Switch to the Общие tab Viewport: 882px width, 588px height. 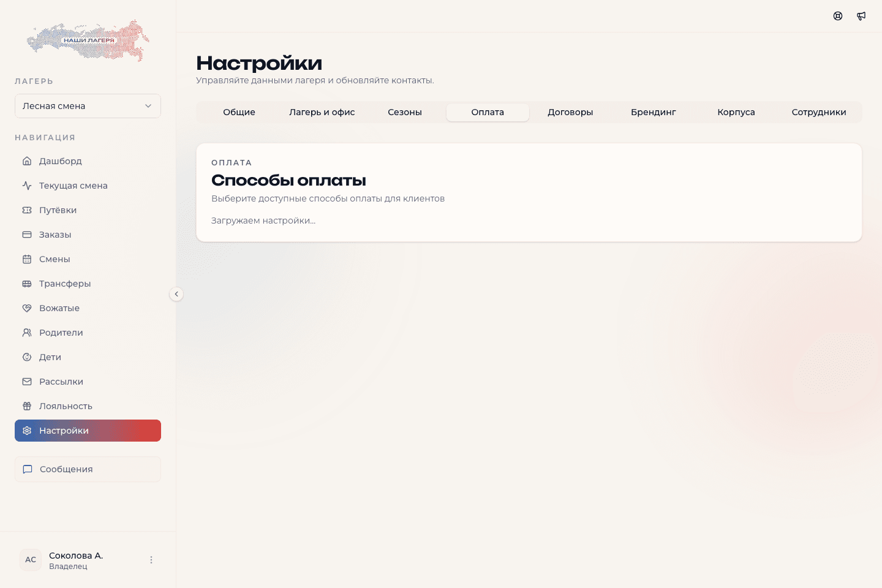coord(239,112)
